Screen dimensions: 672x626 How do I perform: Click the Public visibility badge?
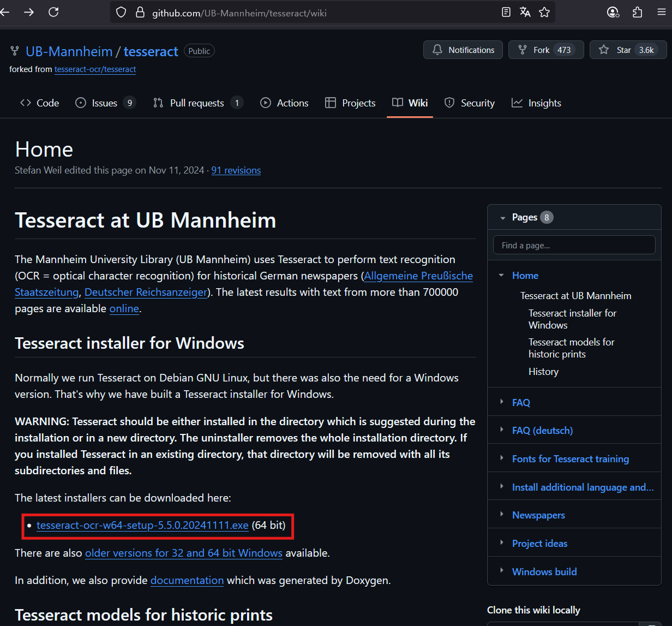click(199, 51)
